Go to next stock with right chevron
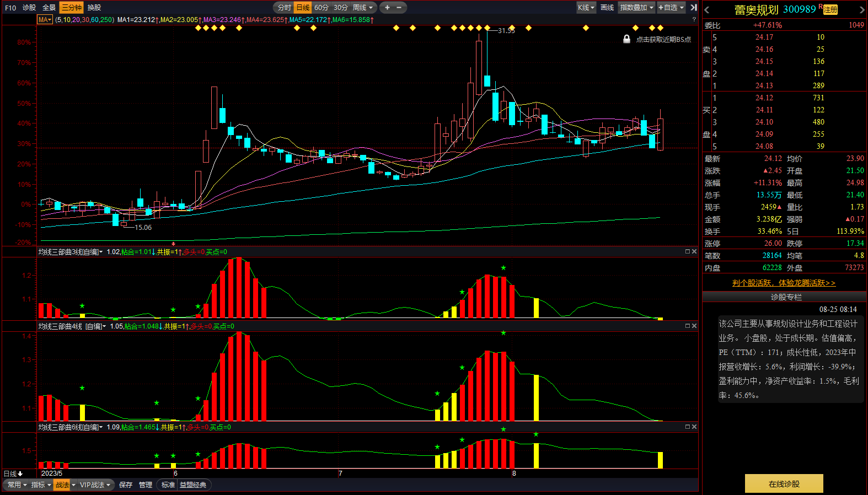Screen dimensions: 868x495 pos(862,10)
